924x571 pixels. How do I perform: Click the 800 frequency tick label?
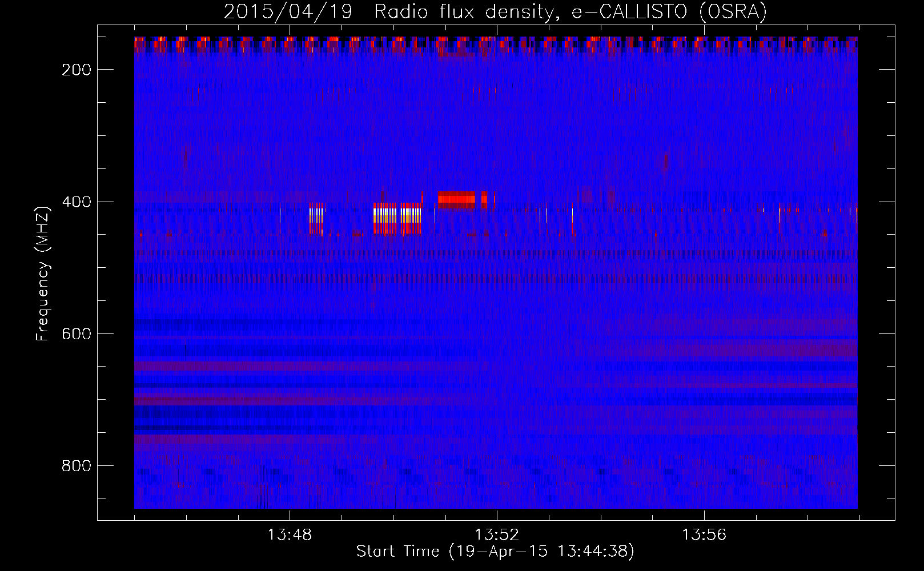click(x=77, y=466)
